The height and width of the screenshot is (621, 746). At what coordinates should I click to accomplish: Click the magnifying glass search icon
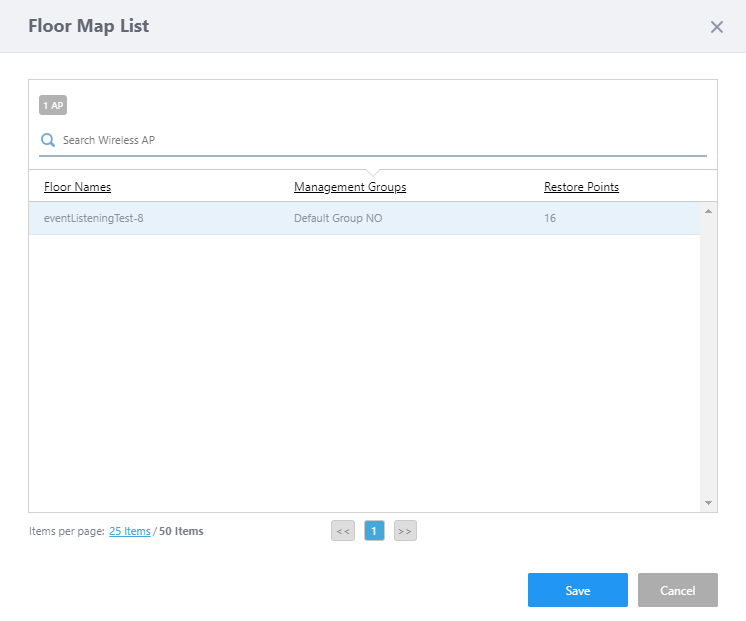point(47,140)
